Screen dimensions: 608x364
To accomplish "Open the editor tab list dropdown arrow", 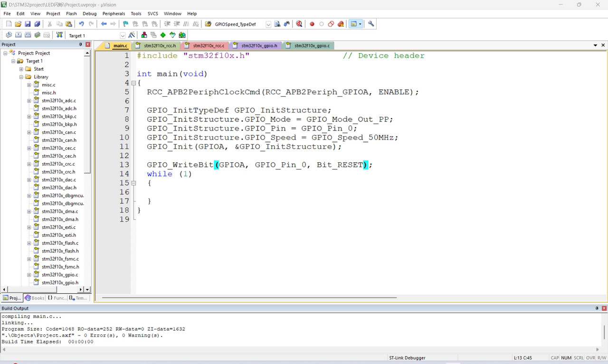I will click(x=595, y=46).
